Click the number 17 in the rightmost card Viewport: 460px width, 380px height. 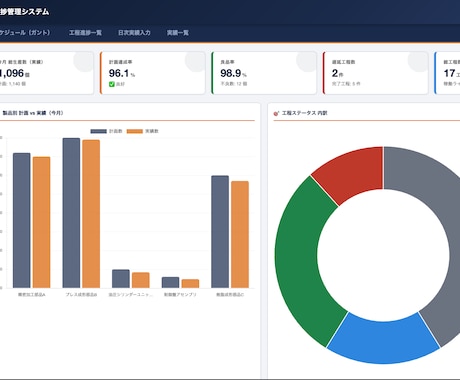[449, 73]
